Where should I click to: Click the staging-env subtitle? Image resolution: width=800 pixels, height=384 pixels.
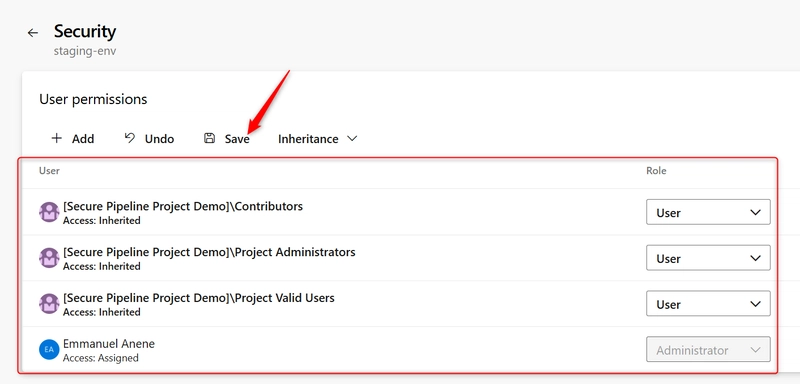click(x=85, y=52)
